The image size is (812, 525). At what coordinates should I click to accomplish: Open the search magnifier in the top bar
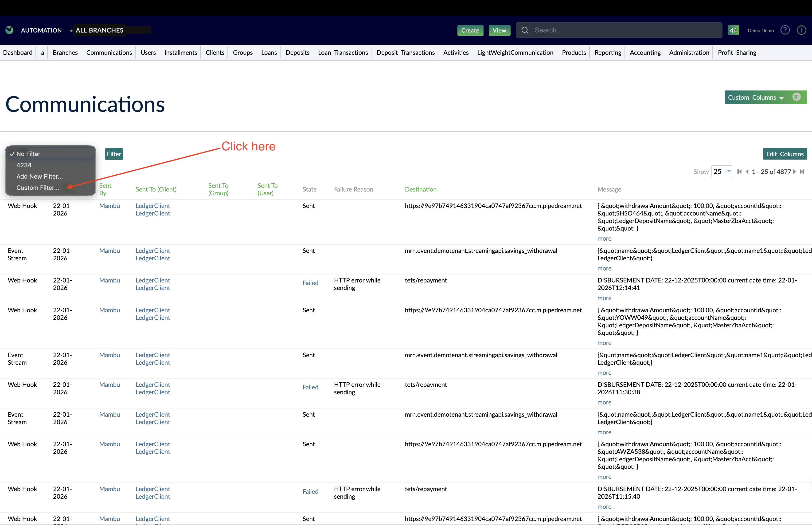(525, 30)
